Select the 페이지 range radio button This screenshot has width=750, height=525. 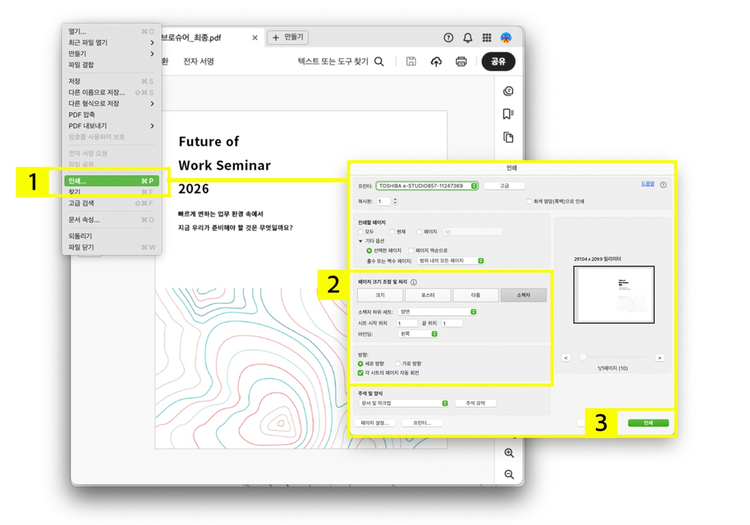pyautogui.click(x=419, y=232)
